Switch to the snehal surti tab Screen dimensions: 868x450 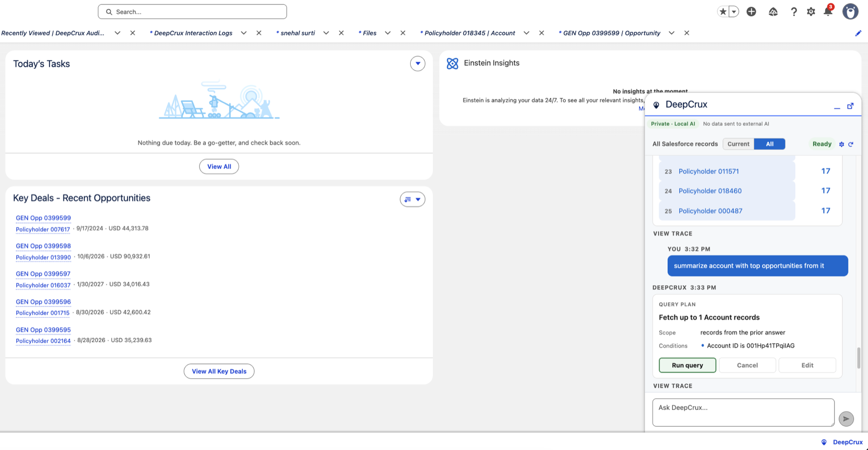point(296,33)
